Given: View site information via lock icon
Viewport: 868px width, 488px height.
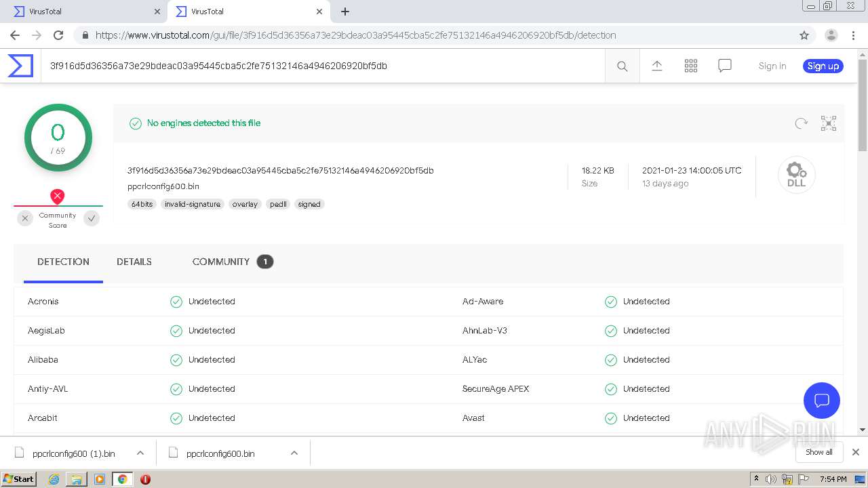Looking at the screenshot, I should tap(85, 35).
